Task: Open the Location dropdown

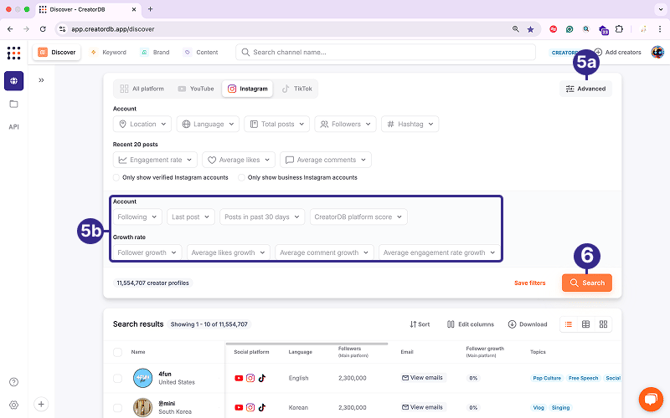Action: [142, 124]
